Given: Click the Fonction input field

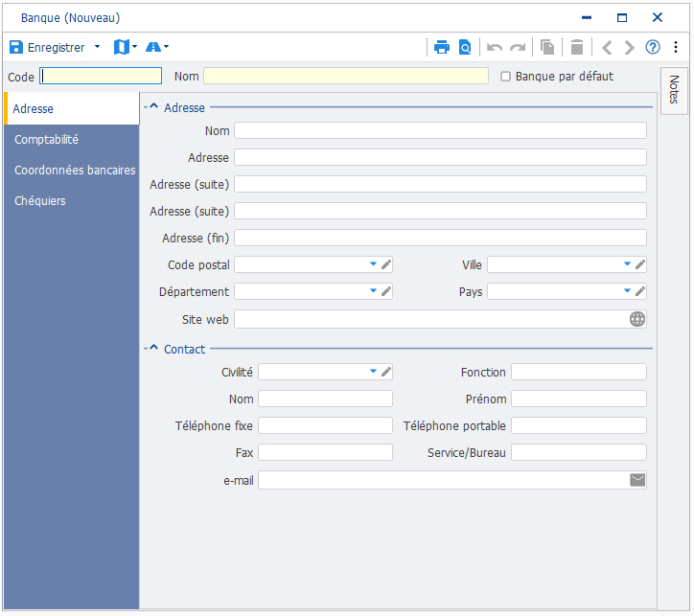Looking at the screenshot, I should pos(579,372).
